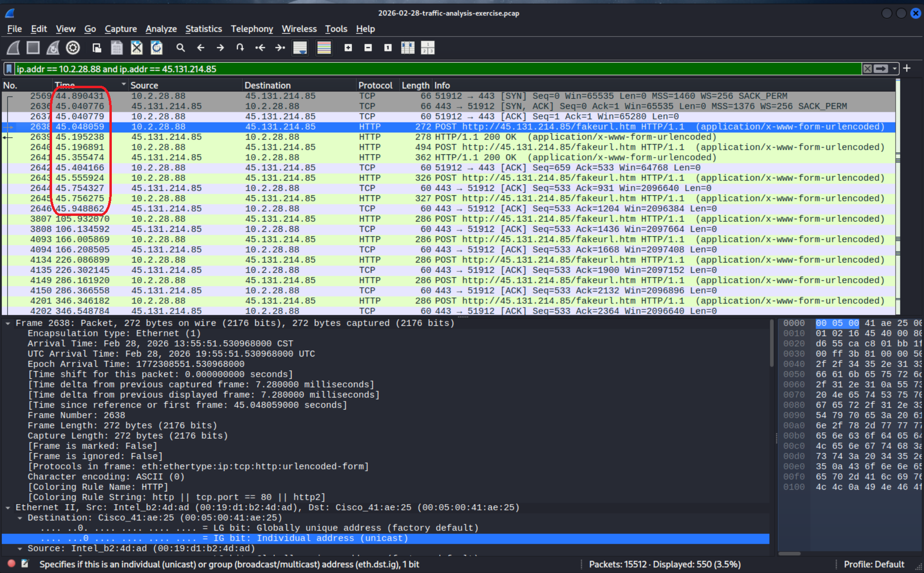Click the Time column sort arrow
Screen dimensions: 924x573
123,85
